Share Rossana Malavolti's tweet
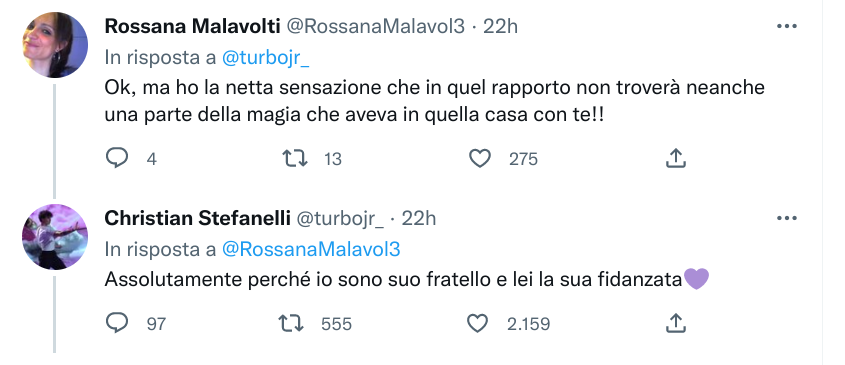The width and height of the screenshot is (845, 365). click(675, 159)
